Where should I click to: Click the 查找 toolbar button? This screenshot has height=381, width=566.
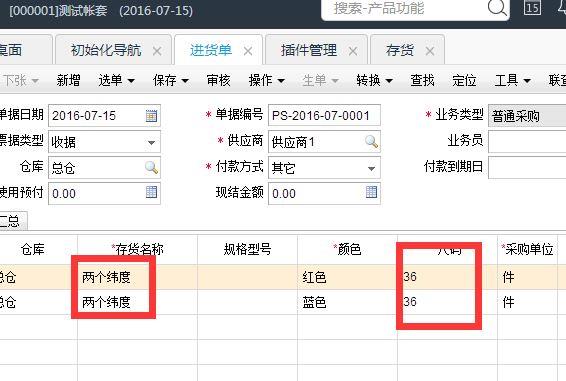point(422,80)
